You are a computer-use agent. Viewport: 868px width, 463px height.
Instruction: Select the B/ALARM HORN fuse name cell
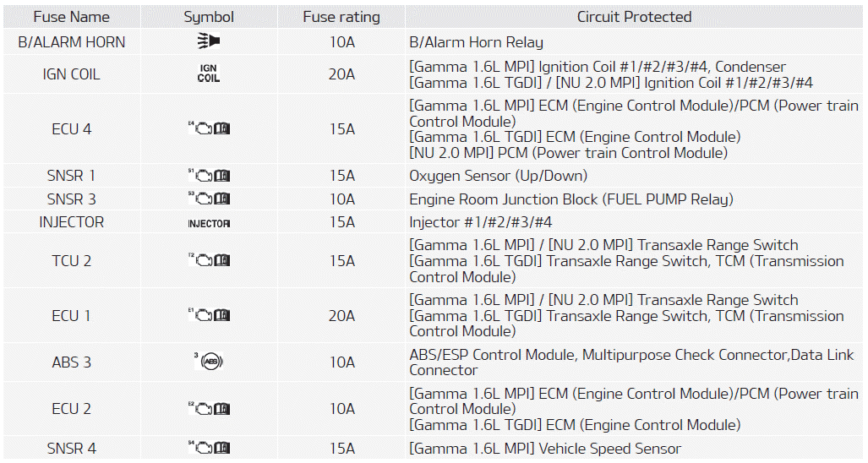tap(71, 41)
